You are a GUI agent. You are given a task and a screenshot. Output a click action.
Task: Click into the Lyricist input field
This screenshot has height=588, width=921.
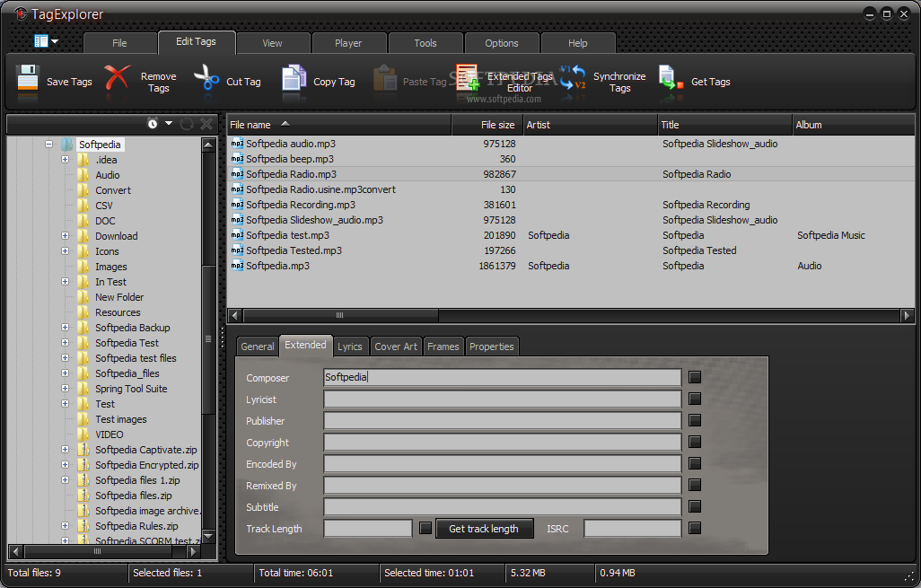[x=502, y=399]
